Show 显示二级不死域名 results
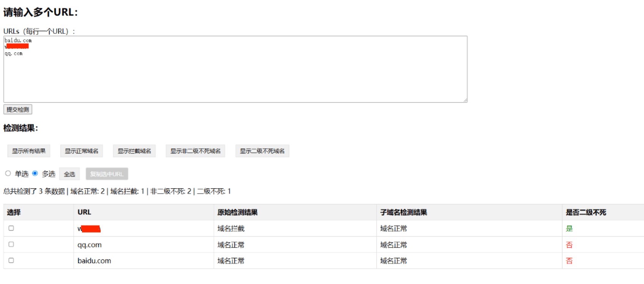This screenshot has height=284, width=644. pyautogui.click(x=262, y=151)
